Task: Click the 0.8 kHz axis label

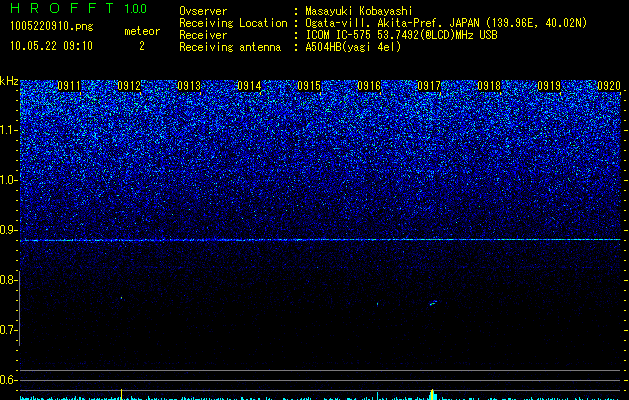Action: tap(8, 280)
